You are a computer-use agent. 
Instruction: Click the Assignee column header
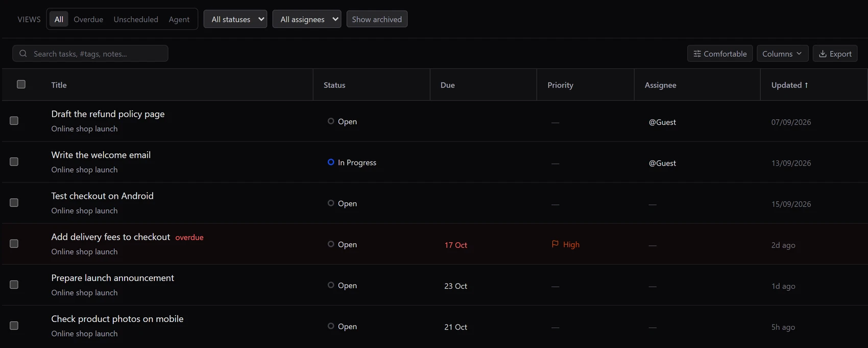point(660,85)
